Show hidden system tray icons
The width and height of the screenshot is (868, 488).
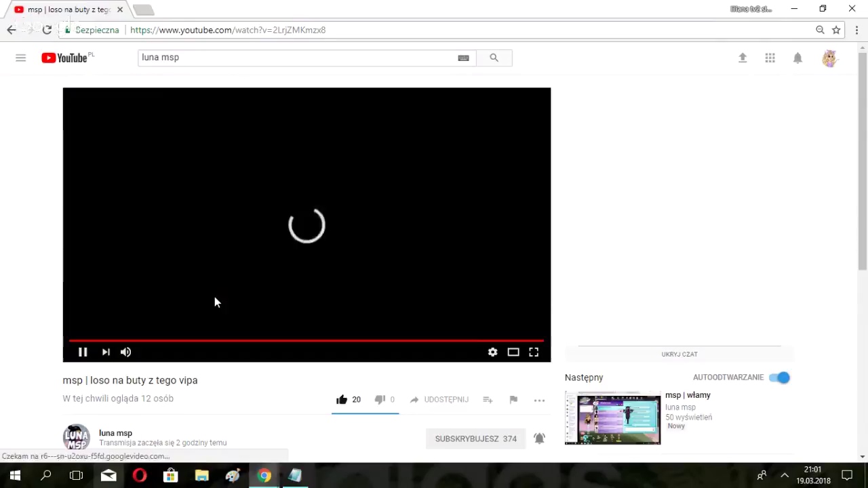(785, 475)
